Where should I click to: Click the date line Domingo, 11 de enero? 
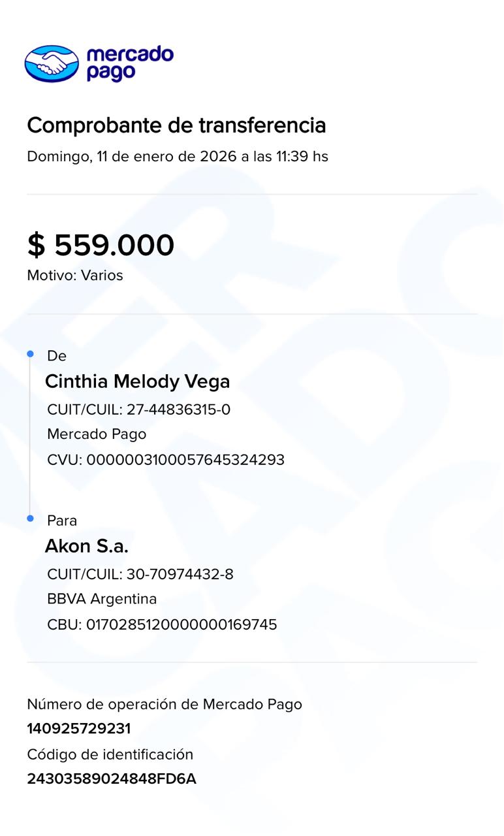tap(178, 157)
